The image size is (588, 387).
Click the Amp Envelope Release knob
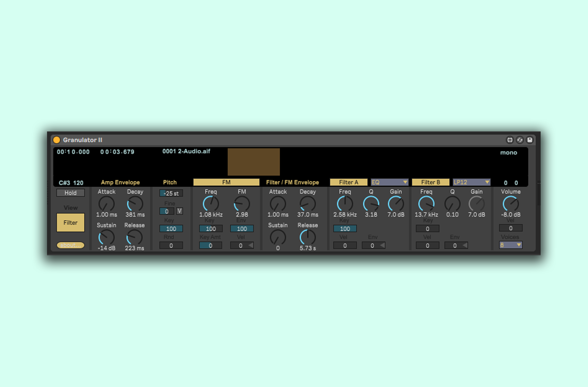[x=134, y=237]
